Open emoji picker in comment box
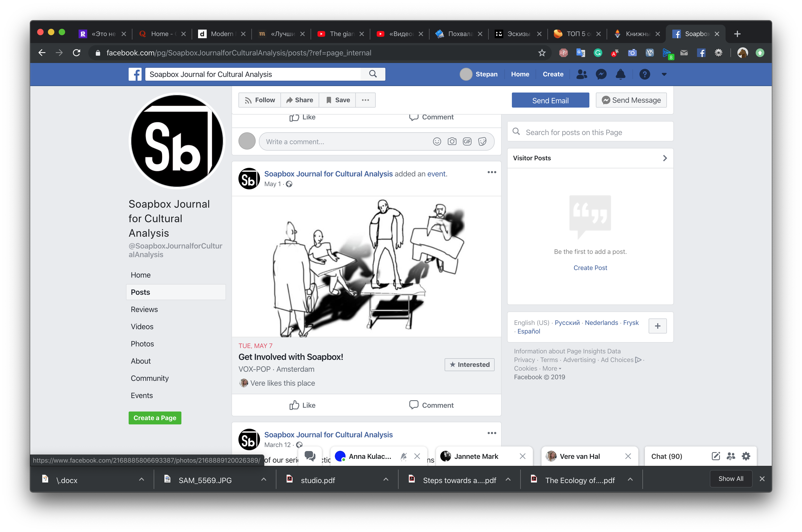Screen dimensions: 802x532 point(437,141)
